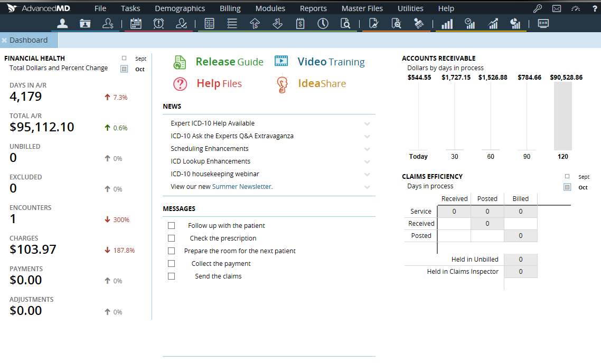
Task: Open the envelope mail icon
Action: [557, 8]
